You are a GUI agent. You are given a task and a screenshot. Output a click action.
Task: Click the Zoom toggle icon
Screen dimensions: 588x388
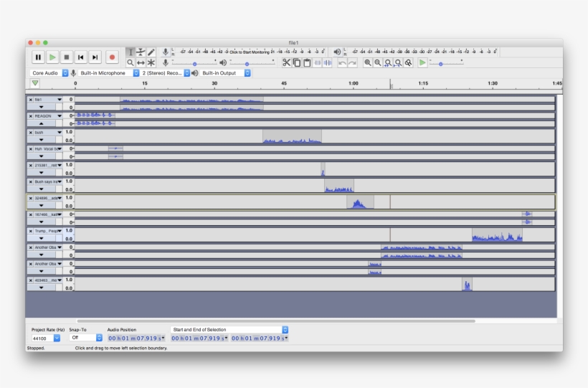click(408, 62)
